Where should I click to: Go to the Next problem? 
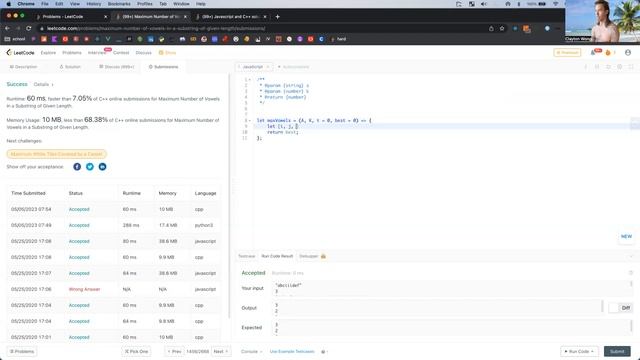221,351
